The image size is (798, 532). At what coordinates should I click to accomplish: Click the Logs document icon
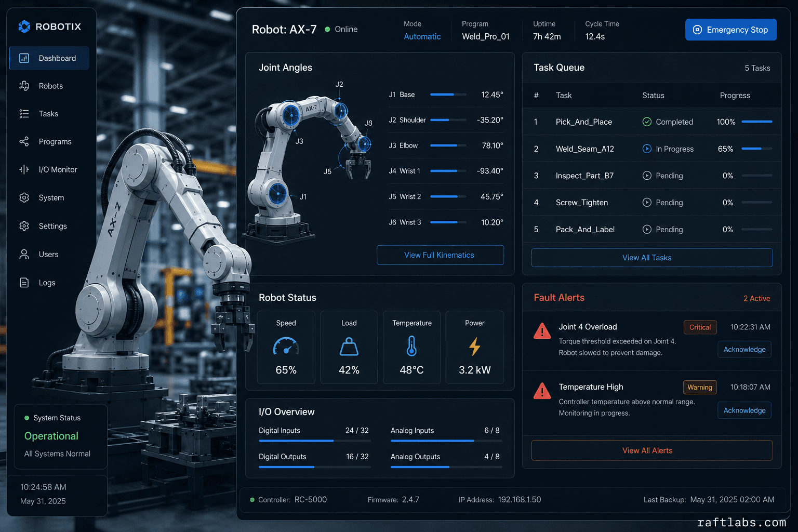coord(24,283)
